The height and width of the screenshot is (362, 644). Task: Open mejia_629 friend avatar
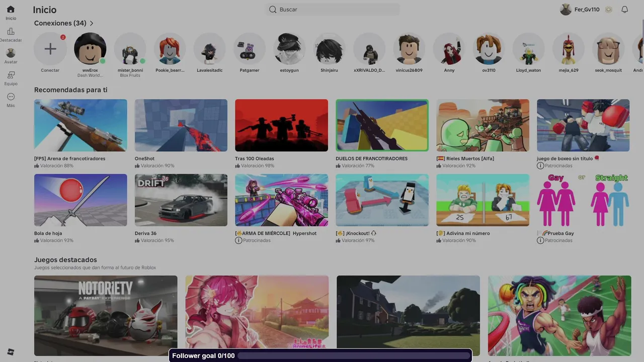click(x=569, y=49)
